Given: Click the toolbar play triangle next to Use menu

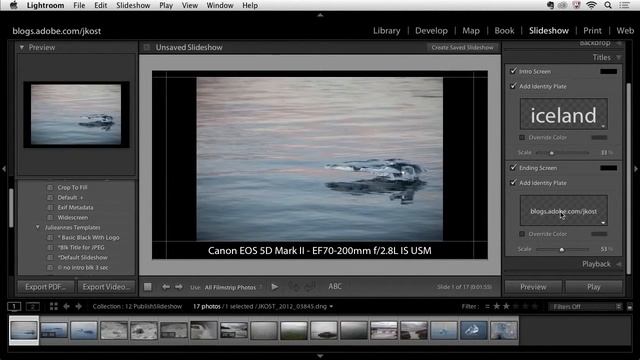Looking at the screenshot, I should coord(275,287).
